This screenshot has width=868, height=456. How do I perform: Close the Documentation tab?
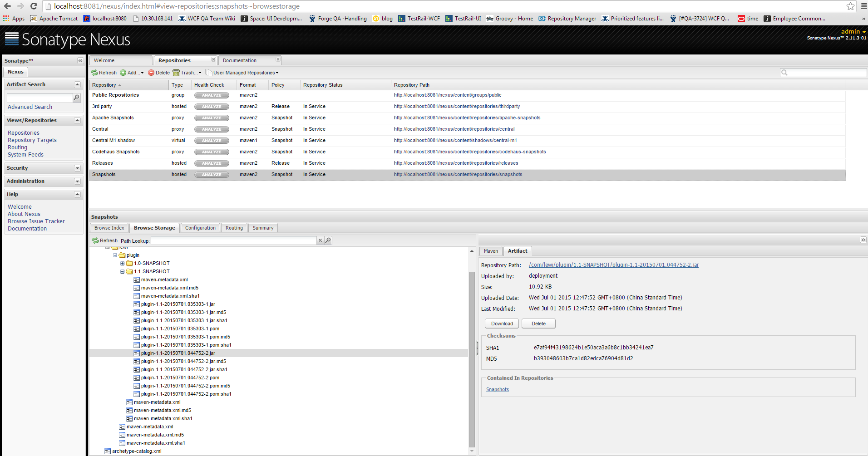[x=278, y=59]
